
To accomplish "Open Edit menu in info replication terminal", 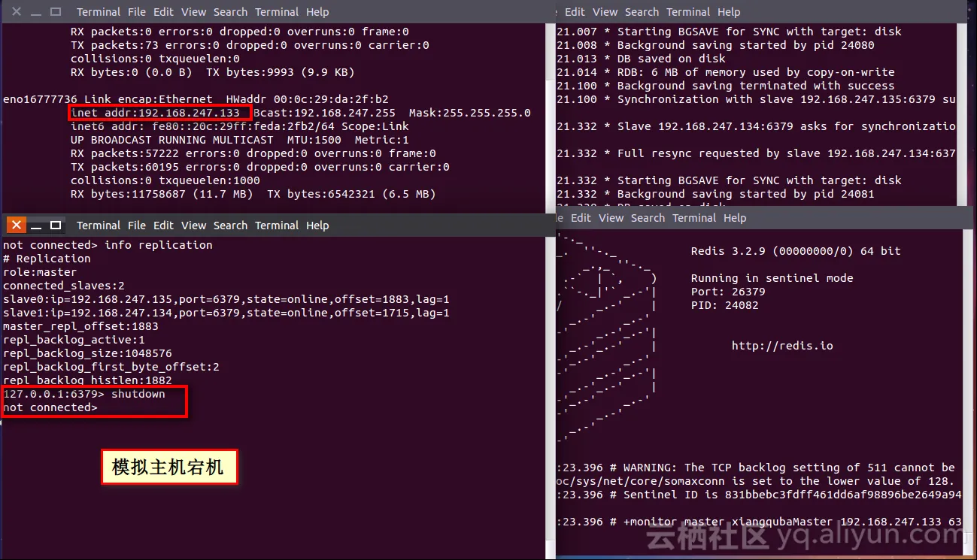I will pyautogui.click(x=163, y=226).
